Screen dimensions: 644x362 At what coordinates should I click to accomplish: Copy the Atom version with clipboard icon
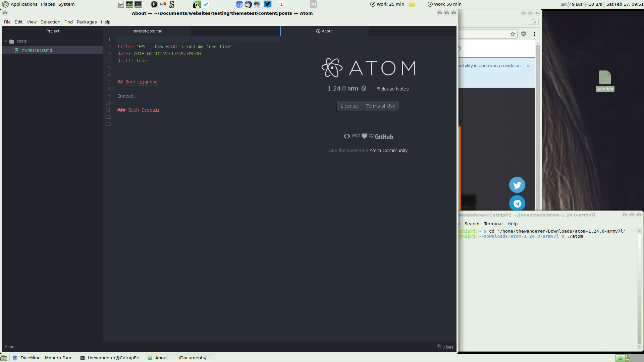click(x=364, y=88)
